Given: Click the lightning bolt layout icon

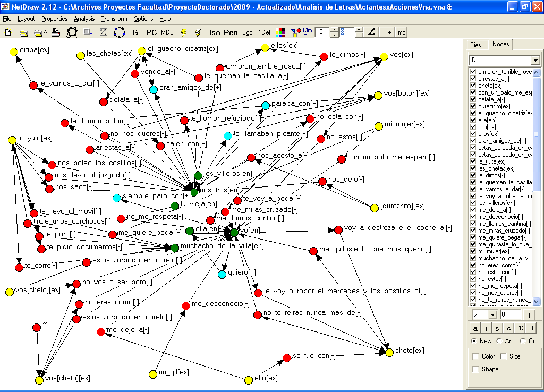Looking at the screenshot, I should click(x=183, y=32).
